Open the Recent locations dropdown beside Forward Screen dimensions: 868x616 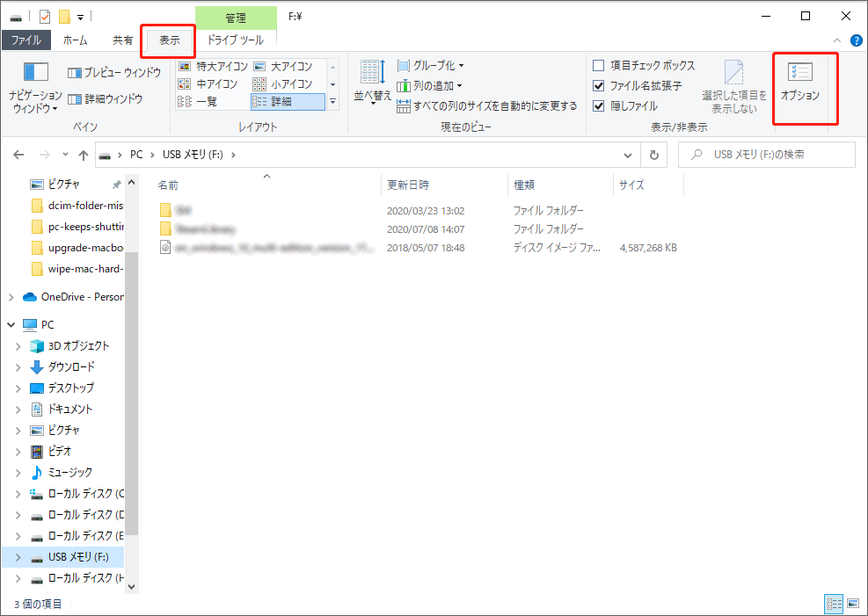click(65, 155)
